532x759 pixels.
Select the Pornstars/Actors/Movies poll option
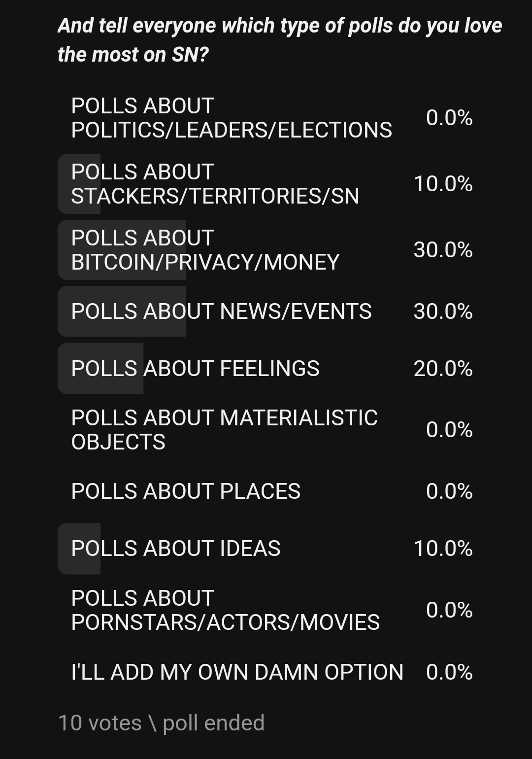click(x=225, y=610)
